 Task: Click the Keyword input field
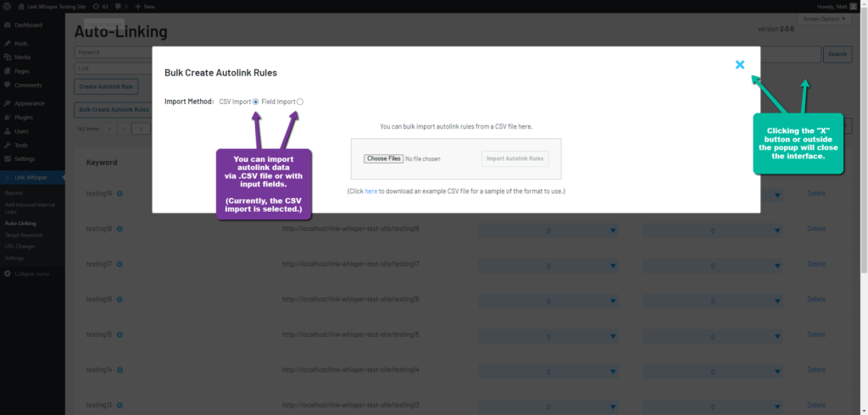pos(114,53)
